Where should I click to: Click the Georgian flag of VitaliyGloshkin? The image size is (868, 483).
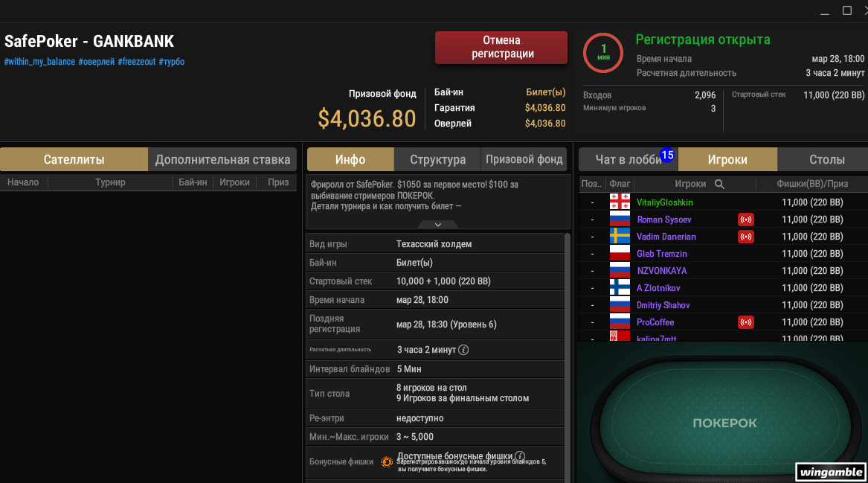[620, 202]
